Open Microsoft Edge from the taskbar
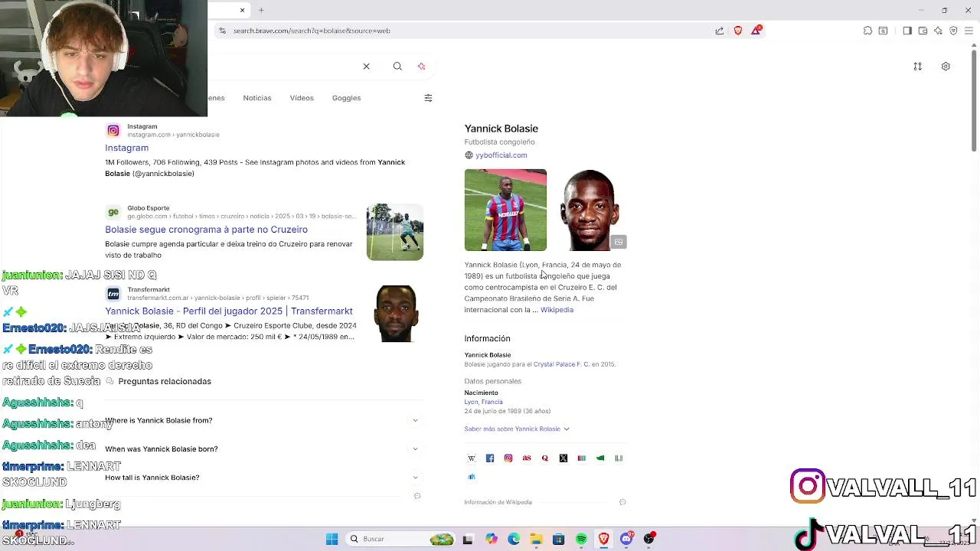The width and height of the screenshot is (980, 551). pyautogui.click(x=514, y=539)
